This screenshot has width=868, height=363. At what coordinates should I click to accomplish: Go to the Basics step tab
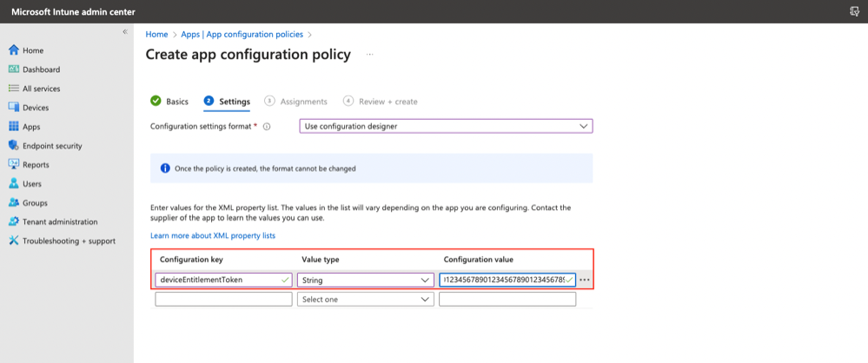click(x=169, y=102)
